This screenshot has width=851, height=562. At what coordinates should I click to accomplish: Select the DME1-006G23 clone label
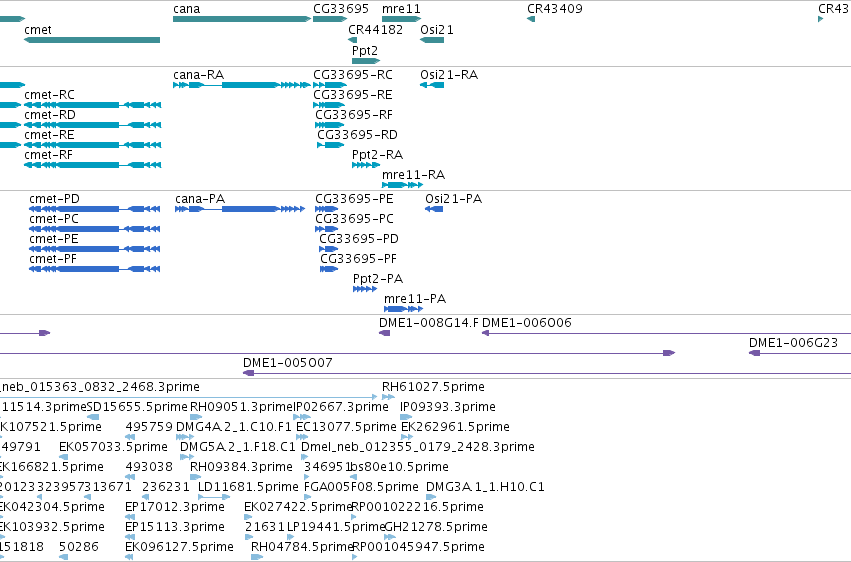pos(793,343)
